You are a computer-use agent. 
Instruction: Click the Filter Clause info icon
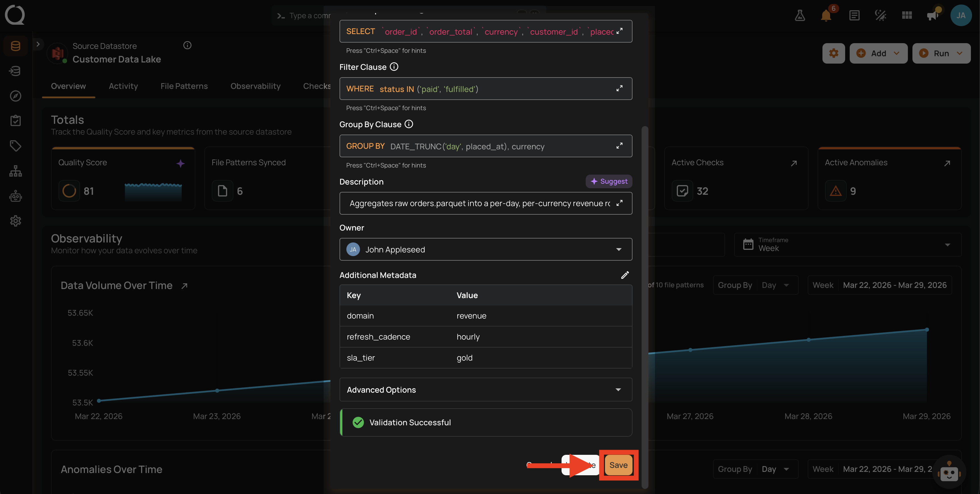tap(394, 67)
